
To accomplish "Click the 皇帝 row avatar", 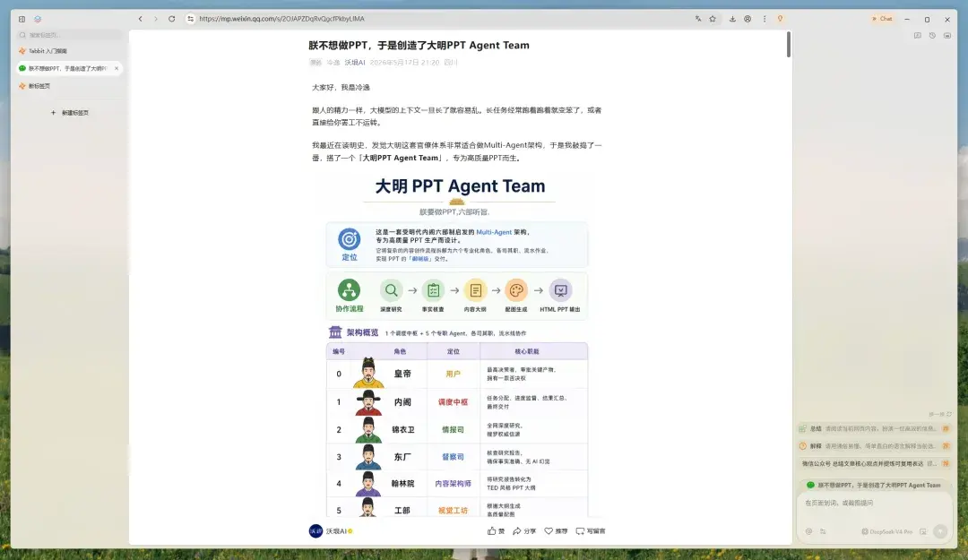I will 368,373.
